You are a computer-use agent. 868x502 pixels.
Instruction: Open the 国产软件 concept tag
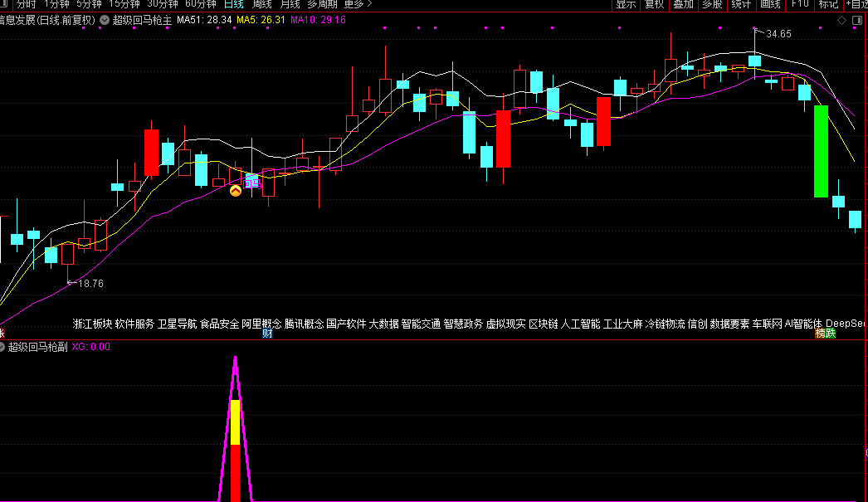tap(347, 324)
